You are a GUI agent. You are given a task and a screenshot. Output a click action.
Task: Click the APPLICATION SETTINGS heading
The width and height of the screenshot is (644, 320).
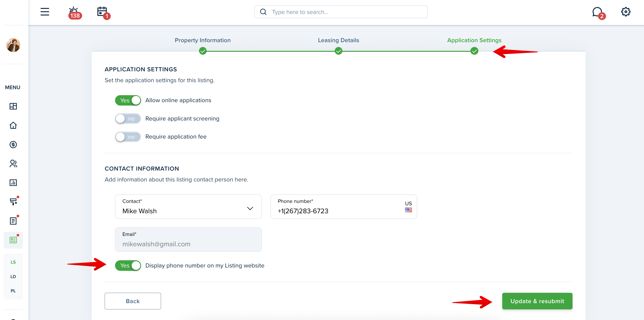pos(141,69)
